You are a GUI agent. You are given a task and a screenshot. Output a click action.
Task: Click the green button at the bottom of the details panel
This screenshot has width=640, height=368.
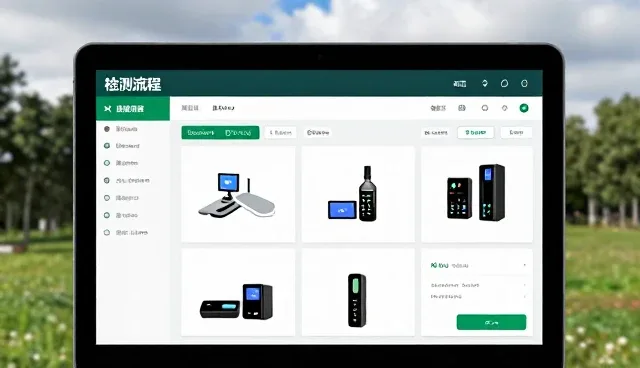click(491, 322)
